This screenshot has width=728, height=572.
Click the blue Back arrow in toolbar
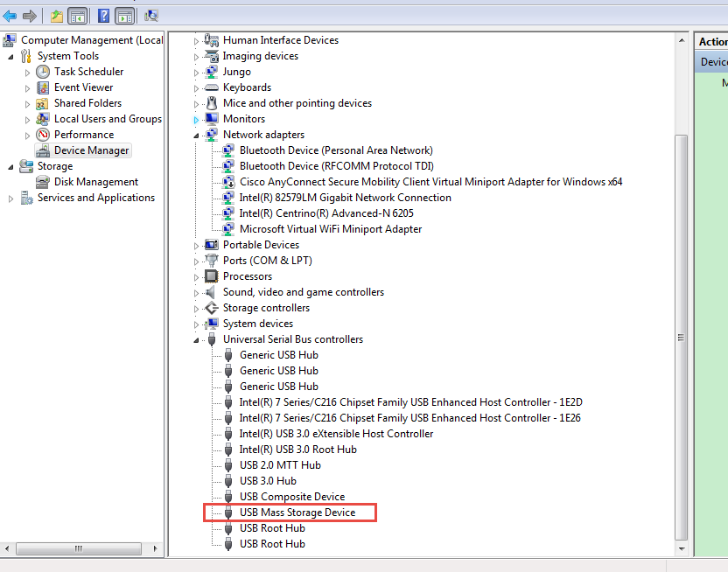10,17
